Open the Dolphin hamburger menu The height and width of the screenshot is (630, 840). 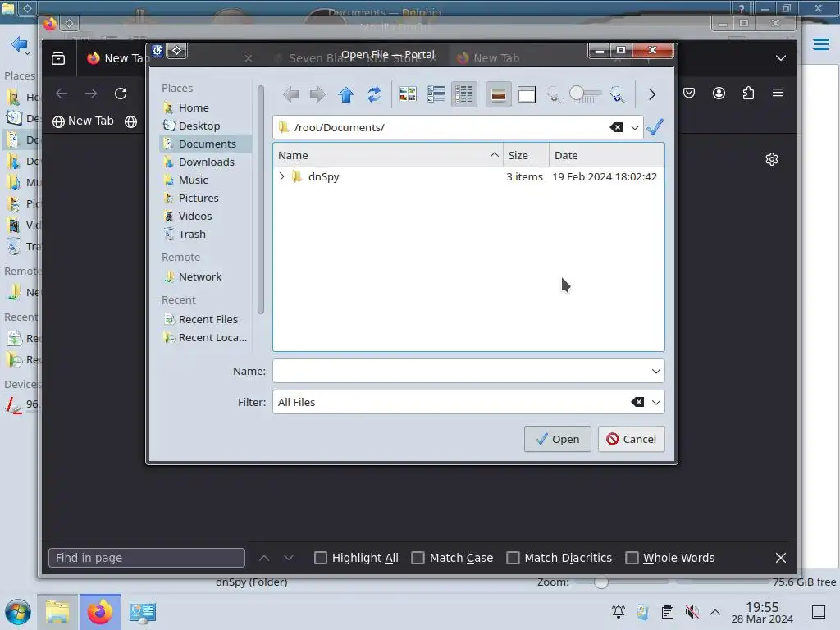click(820, 44)
